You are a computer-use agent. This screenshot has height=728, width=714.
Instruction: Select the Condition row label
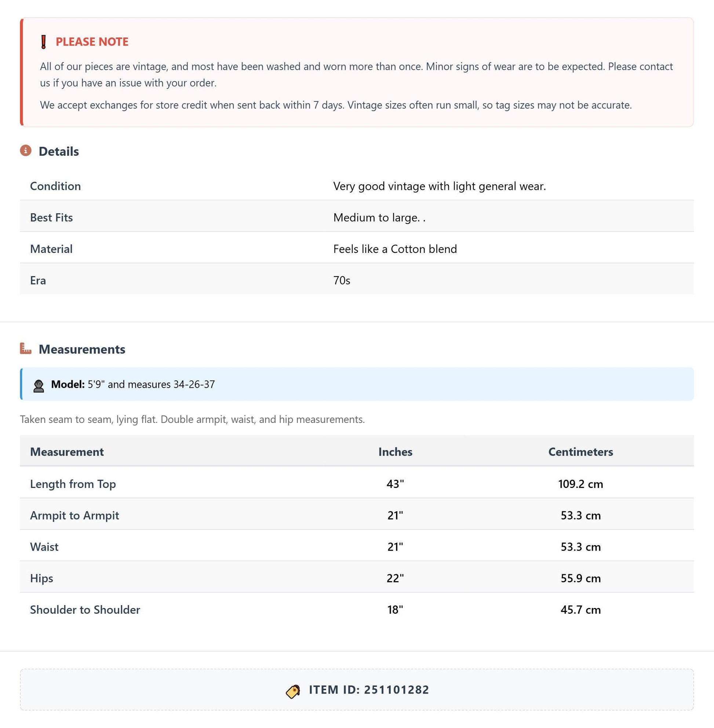coord(55,186)
